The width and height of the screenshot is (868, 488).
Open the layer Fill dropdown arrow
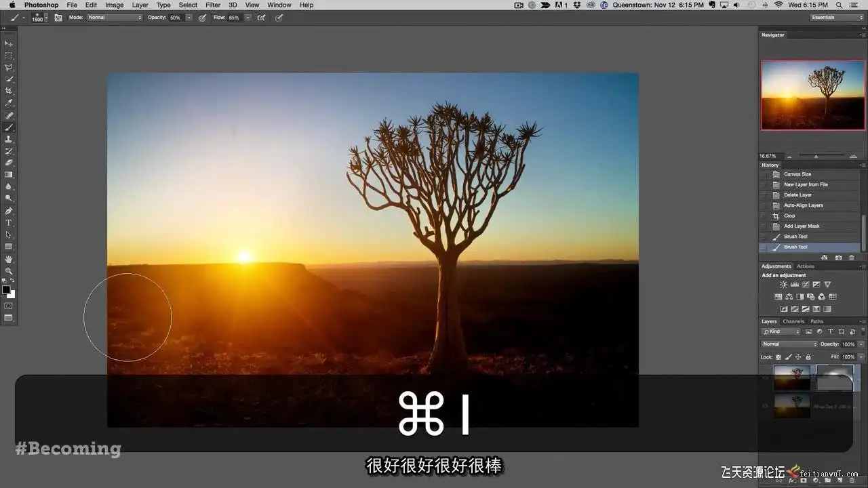[x=861, y=357]
